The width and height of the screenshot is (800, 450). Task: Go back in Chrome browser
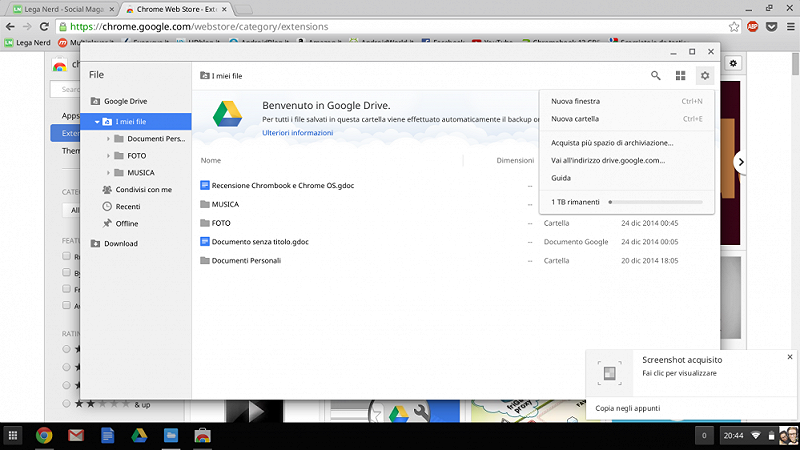[x=10, y=27]
